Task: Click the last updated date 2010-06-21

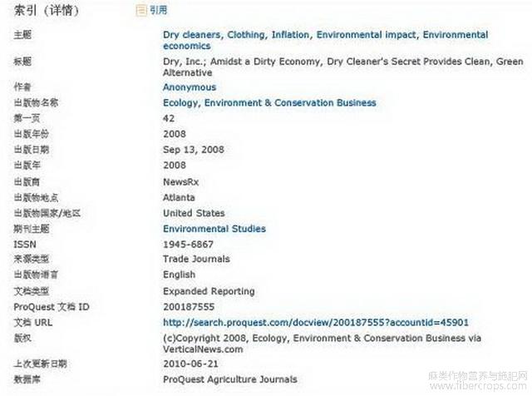Action: pyautogui.click(x=190, y=364)
